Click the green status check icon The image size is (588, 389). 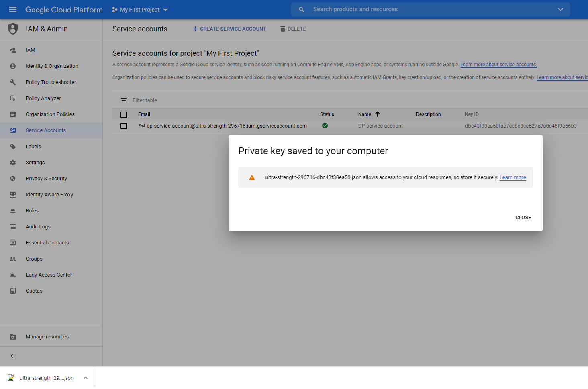325,126
